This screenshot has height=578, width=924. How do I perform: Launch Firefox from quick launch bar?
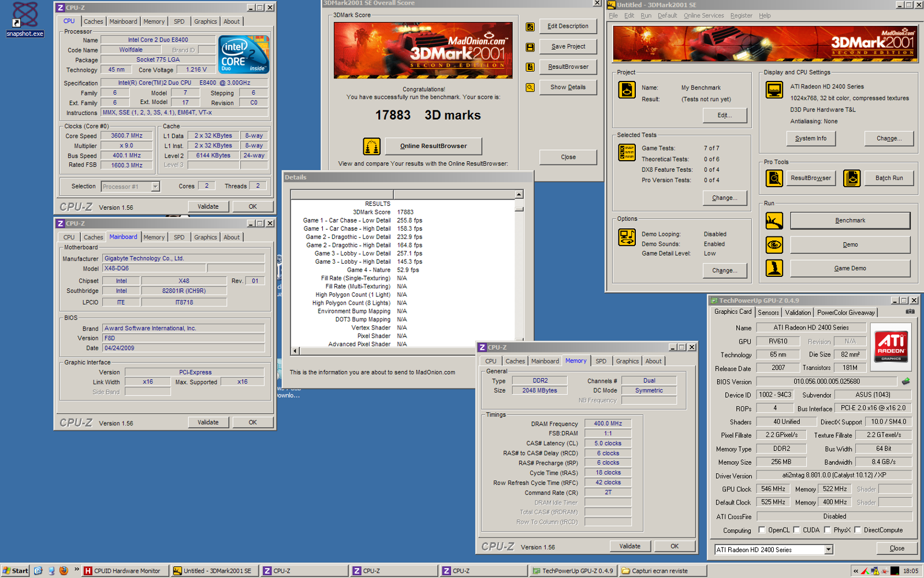point(64,570)
